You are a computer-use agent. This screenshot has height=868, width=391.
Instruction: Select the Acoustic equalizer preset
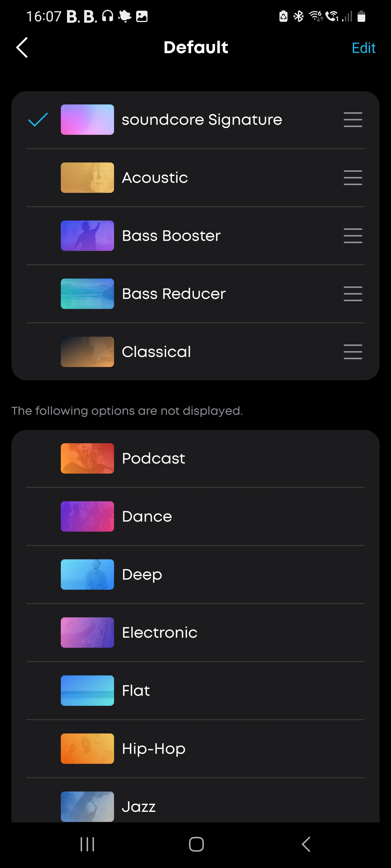[155, 178]
